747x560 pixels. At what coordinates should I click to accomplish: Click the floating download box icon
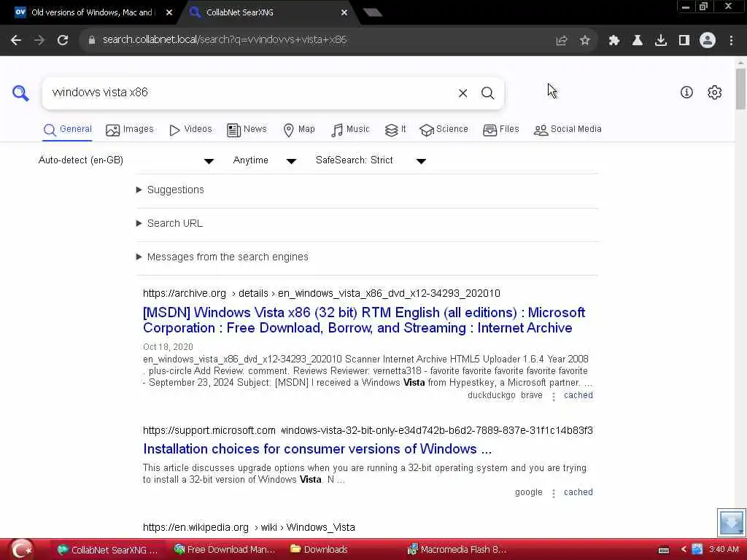click(x=731, y=522)
